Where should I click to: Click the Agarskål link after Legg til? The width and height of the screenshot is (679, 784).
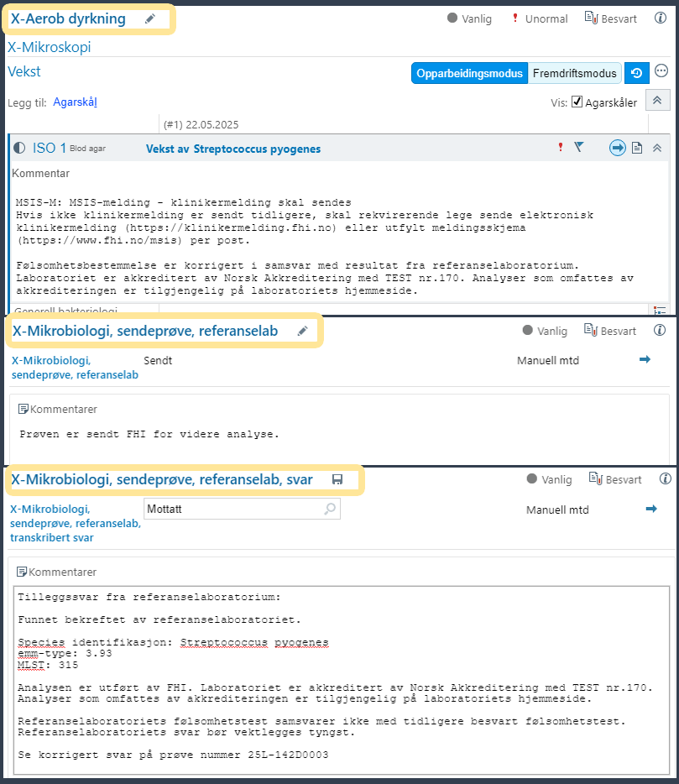(76, 102)
